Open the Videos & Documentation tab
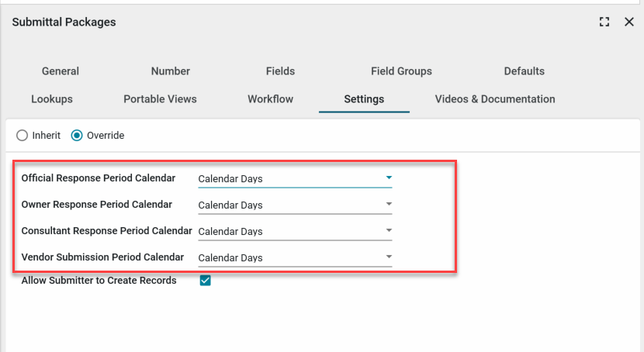The image size is (644, 352). point(495,99)
